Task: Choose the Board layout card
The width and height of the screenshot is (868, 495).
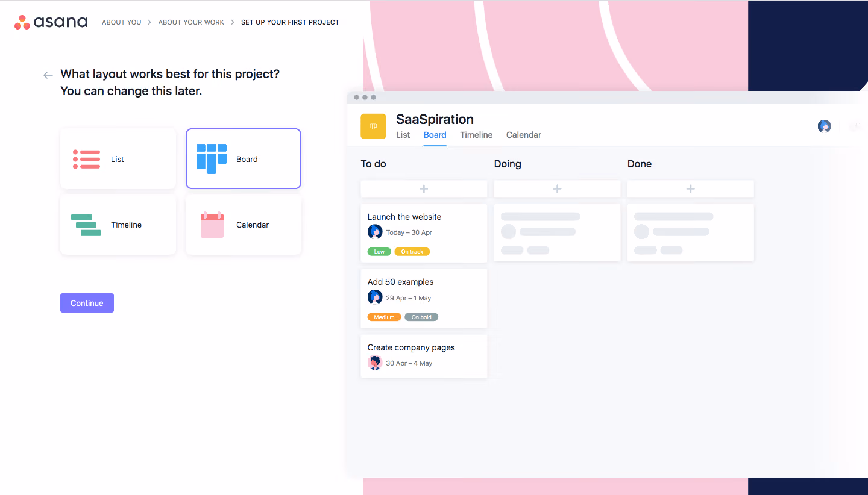Action: [244, 159]
